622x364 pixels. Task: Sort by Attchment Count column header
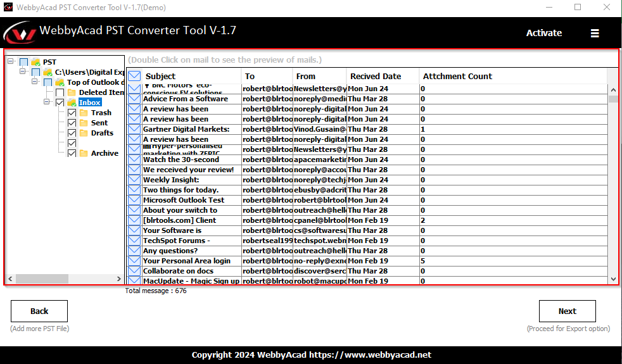tap(513, 76)
